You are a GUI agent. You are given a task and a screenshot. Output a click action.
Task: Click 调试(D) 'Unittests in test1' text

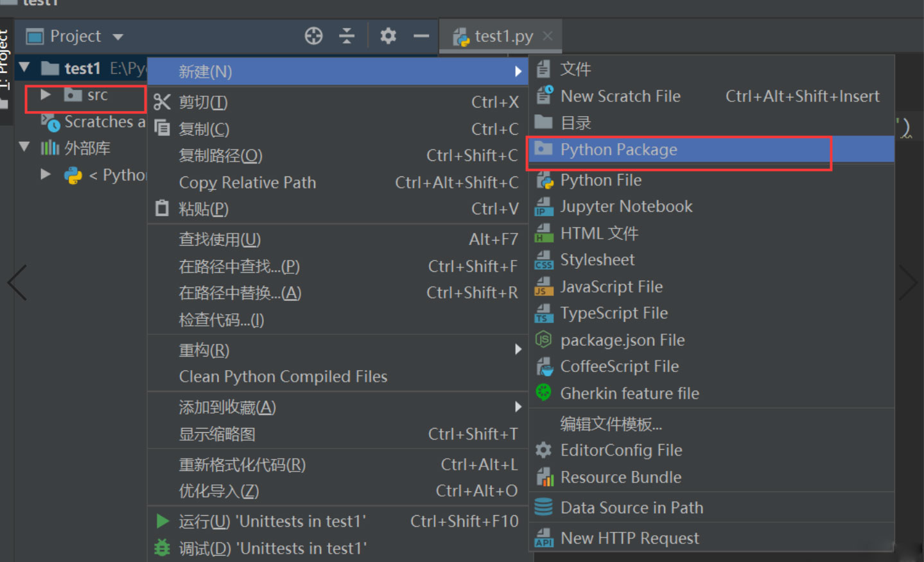tap(273, 549)
